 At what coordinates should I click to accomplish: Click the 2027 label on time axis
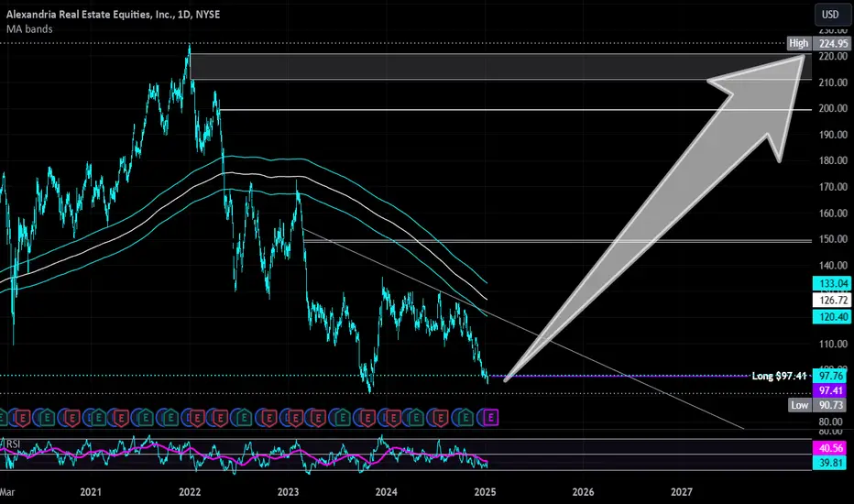pos(682,492)
